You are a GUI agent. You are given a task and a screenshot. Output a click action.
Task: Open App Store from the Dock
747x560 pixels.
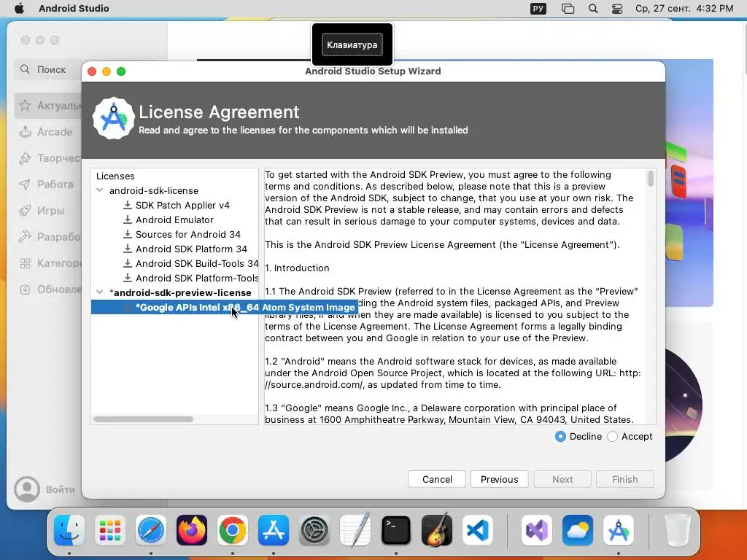[274, 530]
